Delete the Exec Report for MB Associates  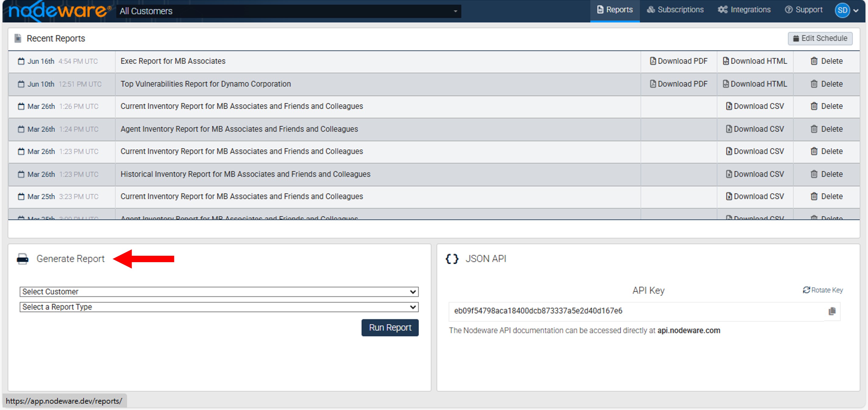pos(826,61)
